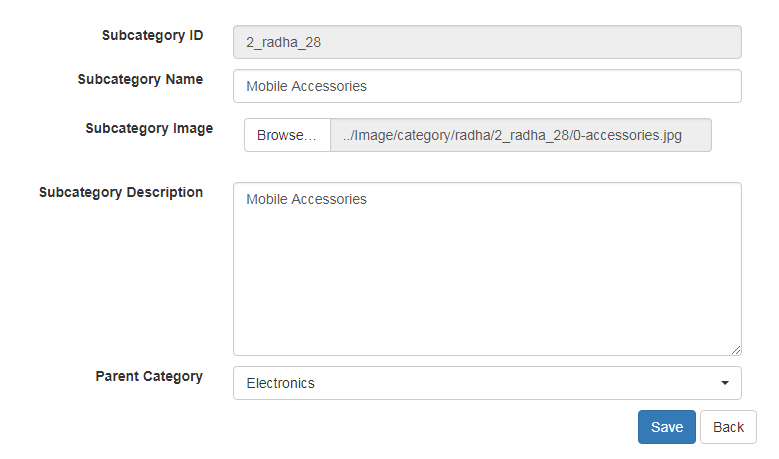Grab the textarea resize handle corner
The image size is (779, 459).
pos(736,350)
